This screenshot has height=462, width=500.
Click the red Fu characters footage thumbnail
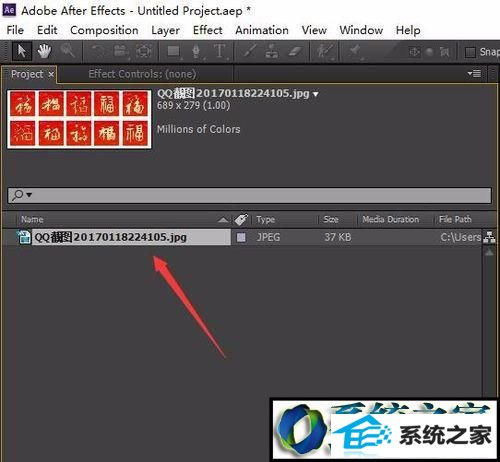pos(79,119)
